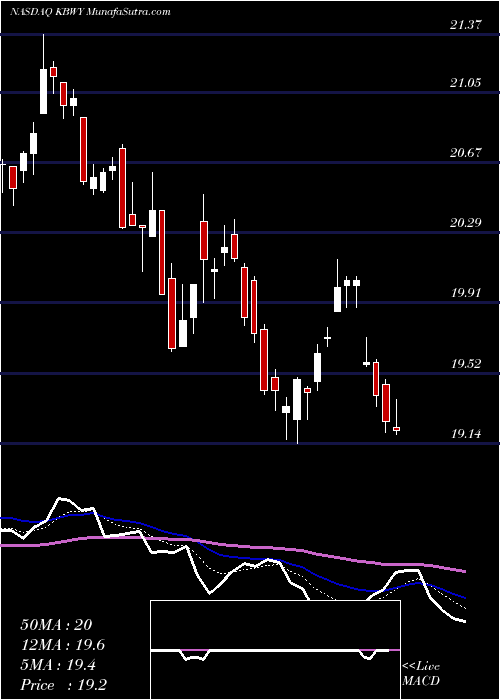Screen dimensions: 500x700
Task: Click the tall white candle with the highest wick
Action: 43,91
